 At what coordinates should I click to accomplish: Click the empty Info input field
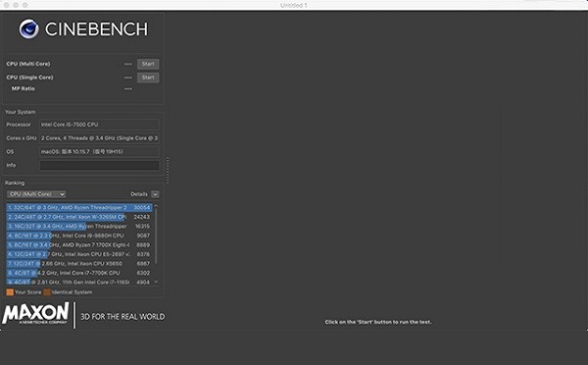[99, 165]
